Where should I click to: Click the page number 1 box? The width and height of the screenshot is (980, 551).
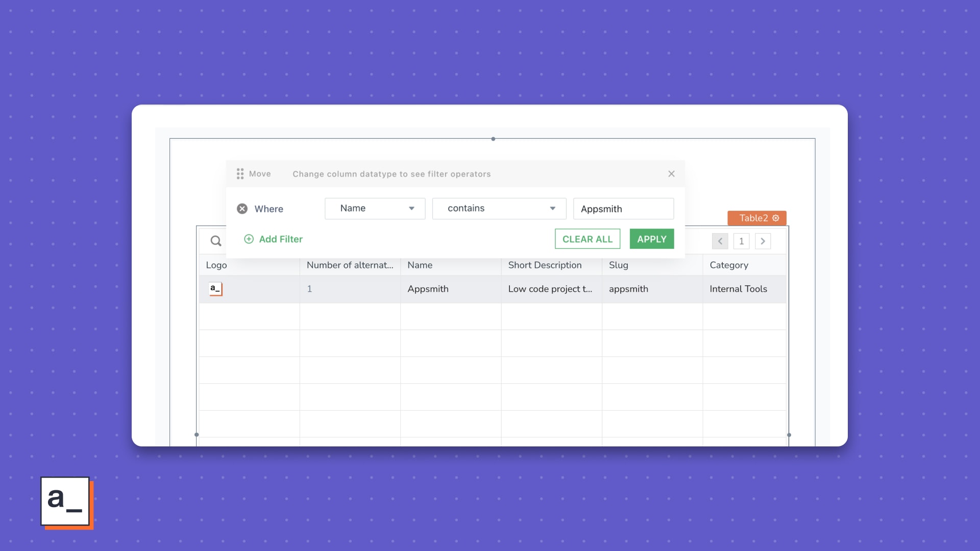741,241
